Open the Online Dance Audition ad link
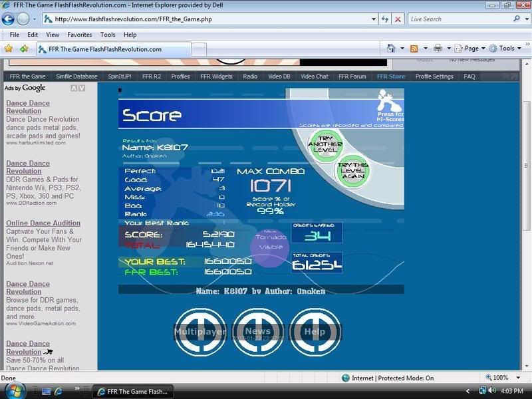Screen dimensions: 532x399 [43, 223]
